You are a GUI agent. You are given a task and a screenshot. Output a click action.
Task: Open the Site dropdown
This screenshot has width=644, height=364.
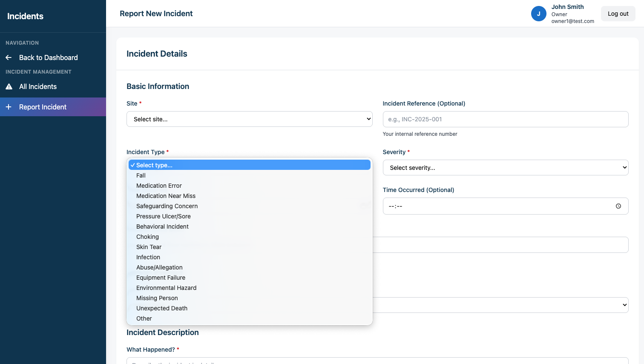point(249,119)
